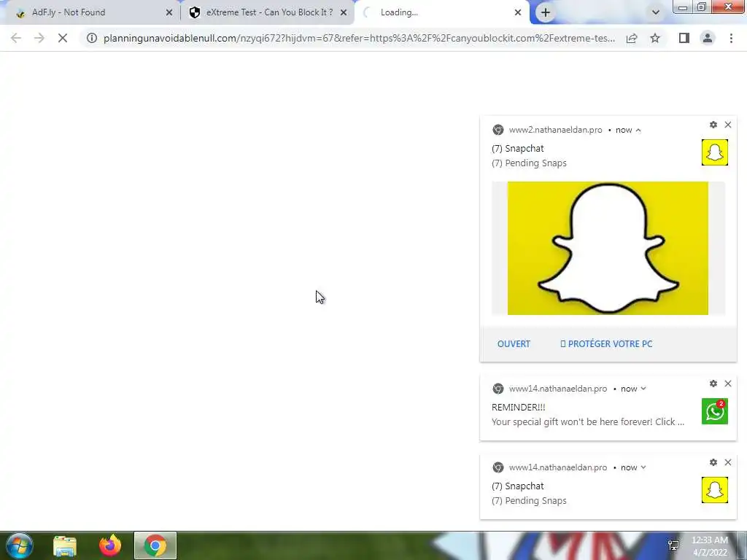This screenshot has width=747, height=560.
Task: Switch to the eXtreme Test - Can You Block It tab
Action: 267,12
